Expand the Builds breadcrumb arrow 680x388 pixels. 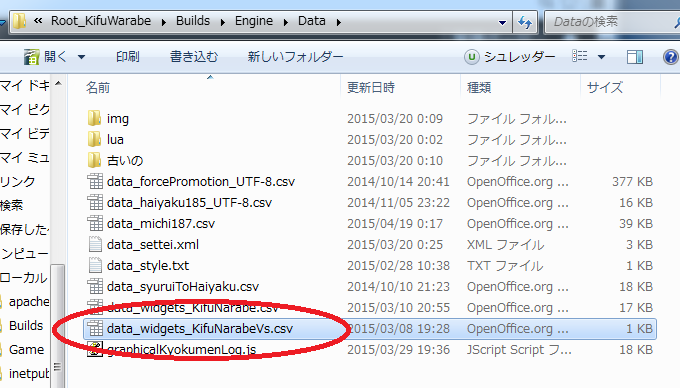222,22
